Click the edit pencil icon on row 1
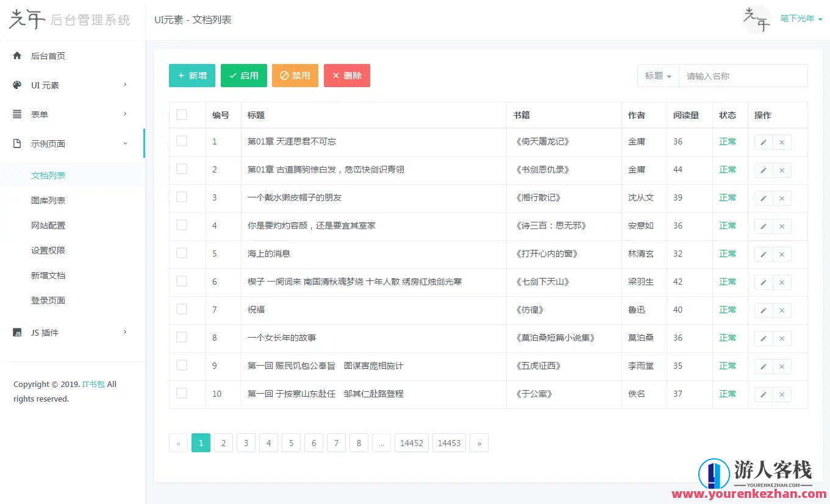 click(x=764, y=141)
